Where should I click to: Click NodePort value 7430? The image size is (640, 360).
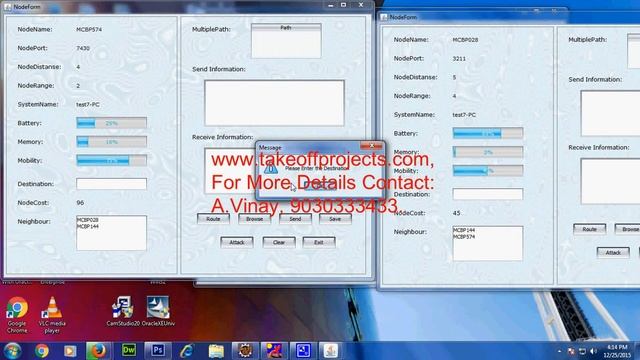coord(83,48)
